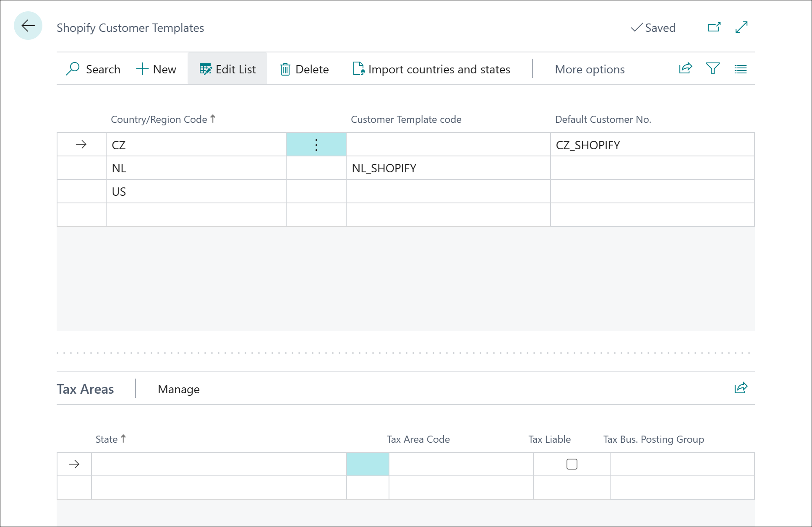Open the Search action

coord(93,69)
